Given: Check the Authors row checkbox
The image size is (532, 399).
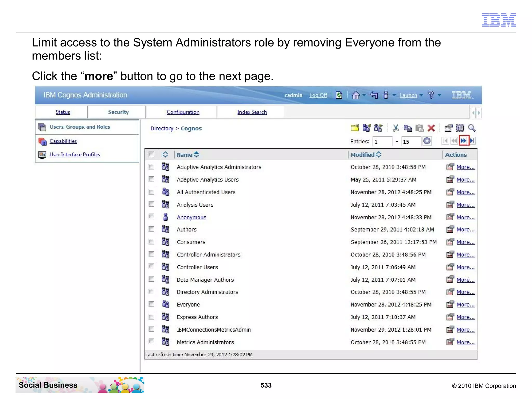Looking at the screenshot, I should pos(151,229).
